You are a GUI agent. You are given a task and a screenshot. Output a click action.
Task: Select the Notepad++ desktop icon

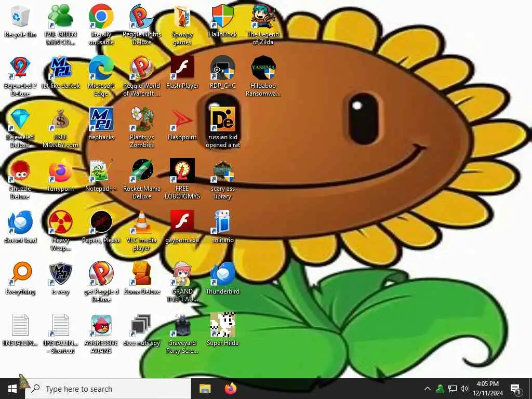pyautogui.click(x=101, y=170)
